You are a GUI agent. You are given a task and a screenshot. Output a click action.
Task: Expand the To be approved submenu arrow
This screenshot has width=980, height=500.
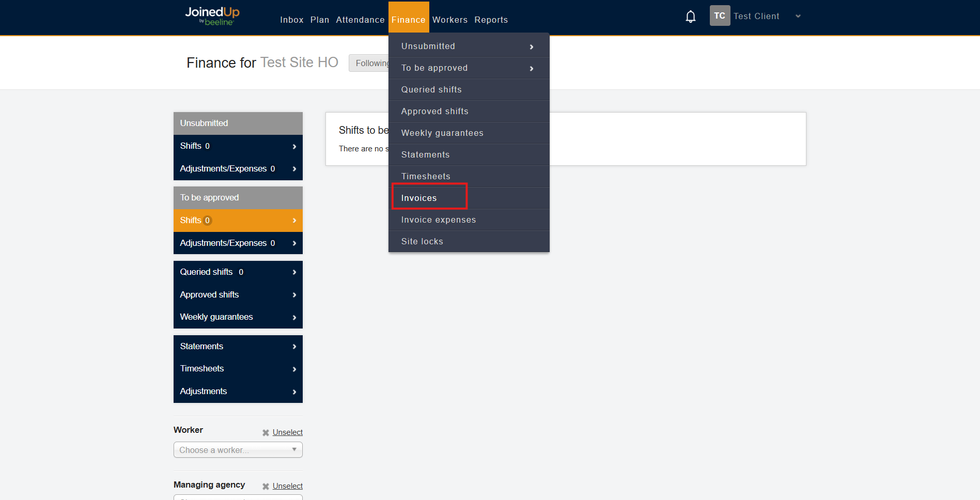531,69
